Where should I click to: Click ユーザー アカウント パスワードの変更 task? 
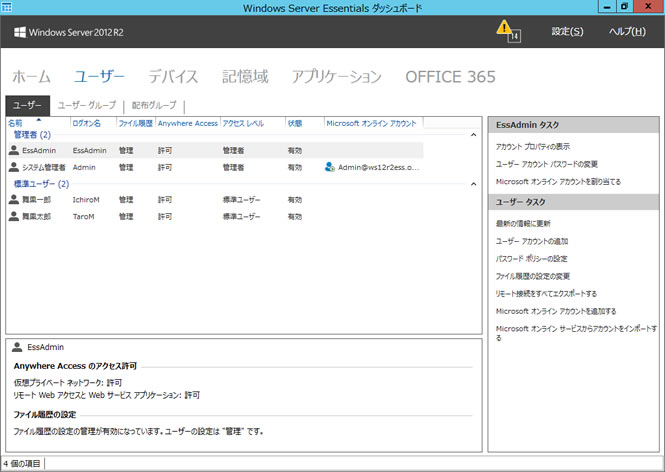(547, 164)
